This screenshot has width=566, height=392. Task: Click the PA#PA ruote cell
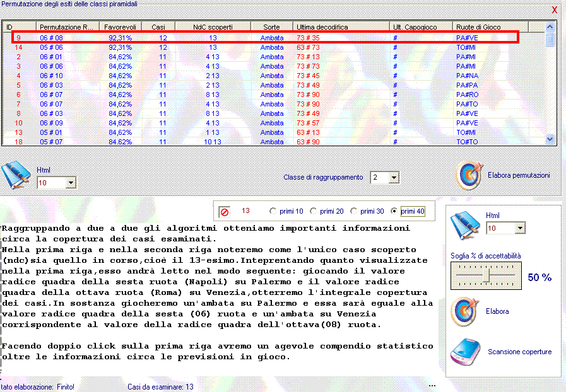467,85
